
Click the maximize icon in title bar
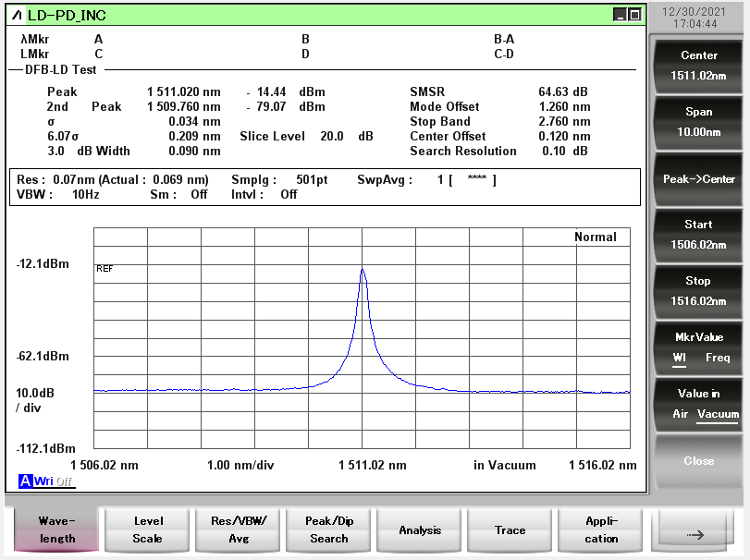(634, 15)
